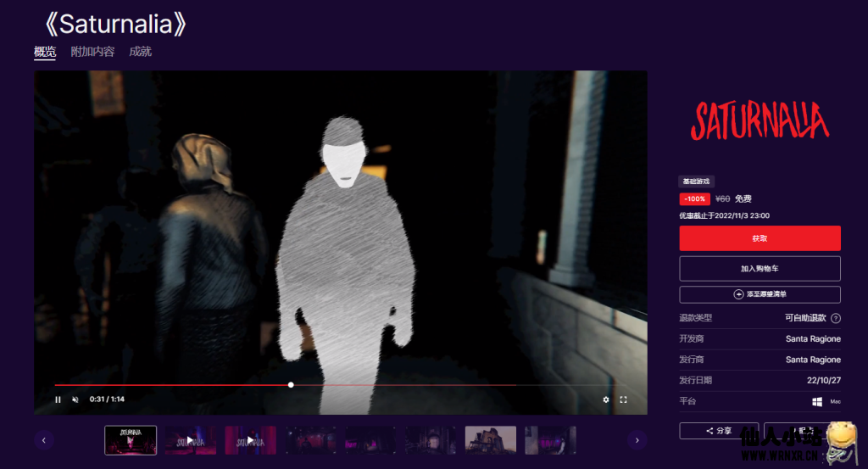Click the Windows platform icon

coord(817,401)
